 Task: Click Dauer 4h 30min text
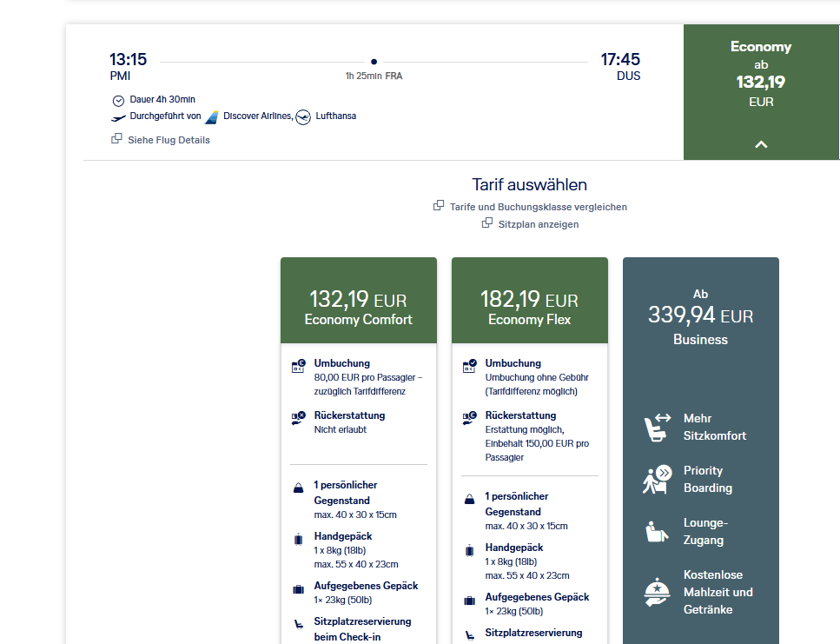[x=162, y=100]
